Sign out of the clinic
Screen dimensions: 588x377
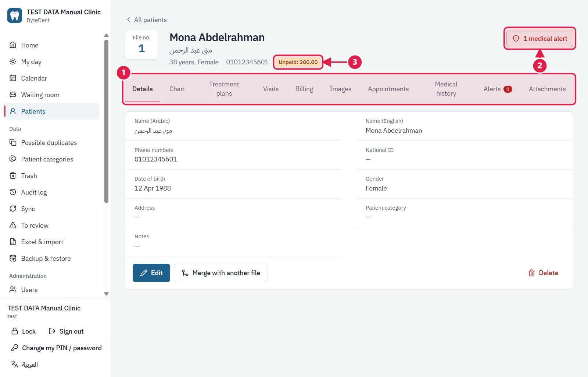pyautogui.click(x=66, y=331)
